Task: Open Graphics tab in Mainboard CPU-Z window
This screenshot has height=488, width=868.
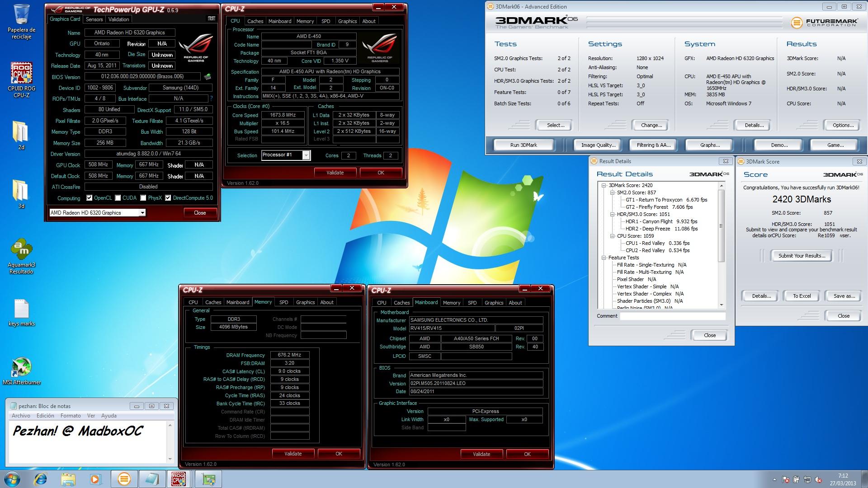Action: tap(494, 303)
